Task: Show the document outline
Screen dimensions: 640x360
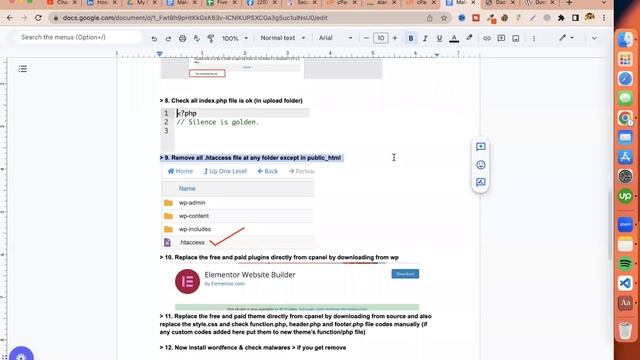Action: (22, 69)
